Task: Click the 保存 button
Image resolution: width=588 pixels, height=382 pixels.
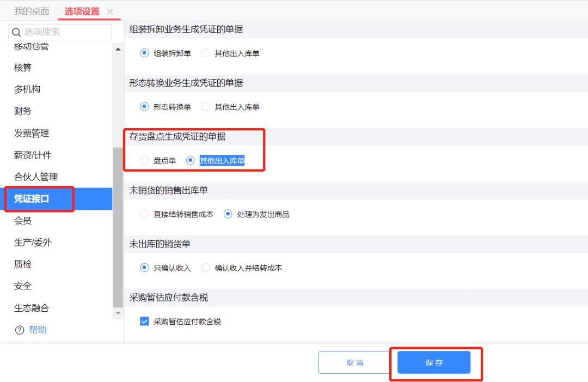Action: click(x=434, y=362)
